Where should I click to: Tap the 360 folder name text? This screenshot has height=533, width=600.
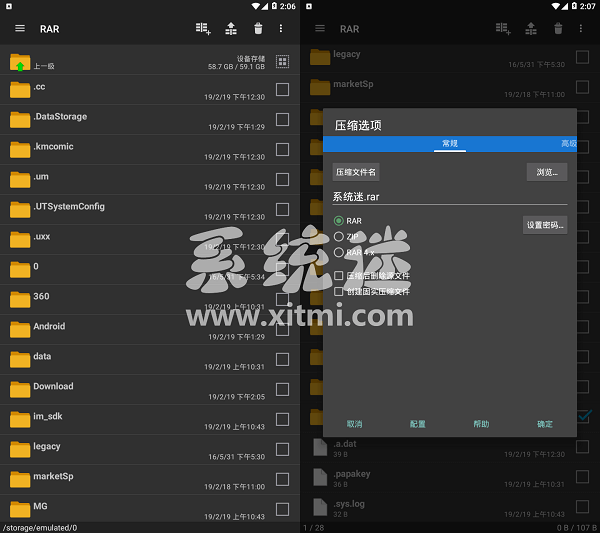[x=41, y=296]
